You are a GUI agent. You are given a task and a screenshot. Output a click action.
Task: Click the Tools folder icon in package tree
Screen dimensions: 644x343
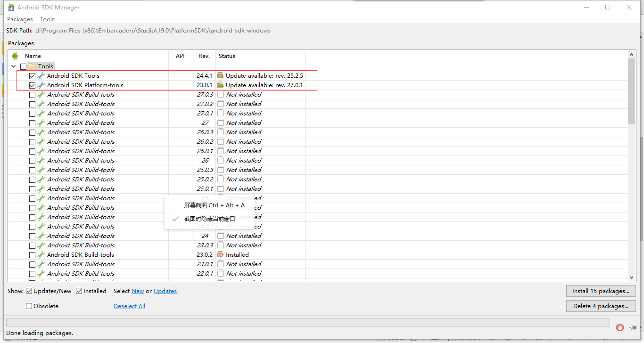click(32, 66)
